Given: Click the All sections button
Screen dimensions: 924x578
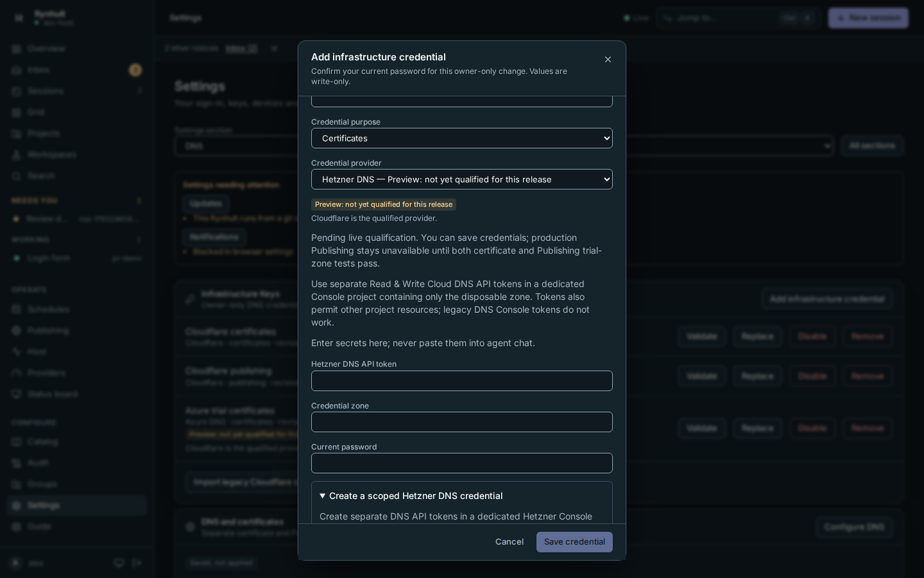Looking at the screenshot, I should 872,146.
